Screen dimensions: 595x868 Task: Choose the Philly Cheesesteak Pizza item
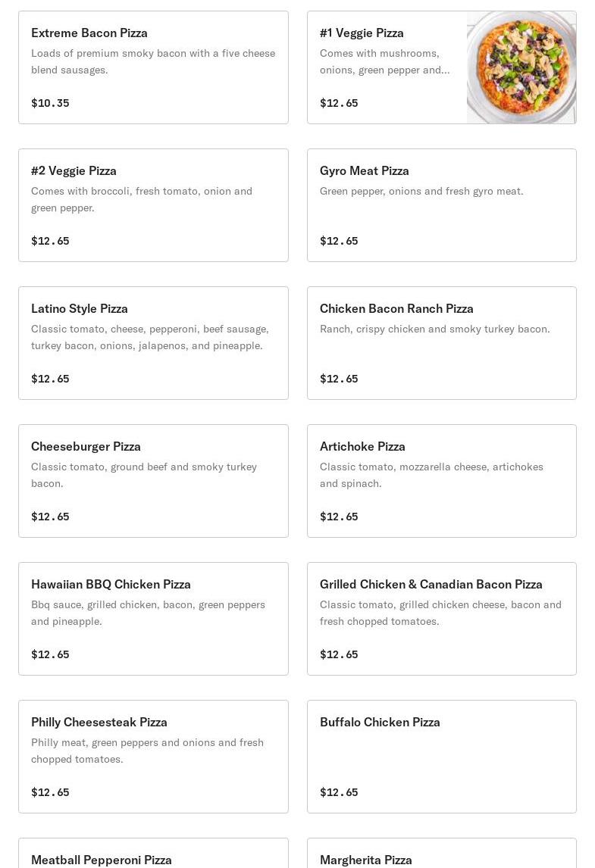pos(153,757)
